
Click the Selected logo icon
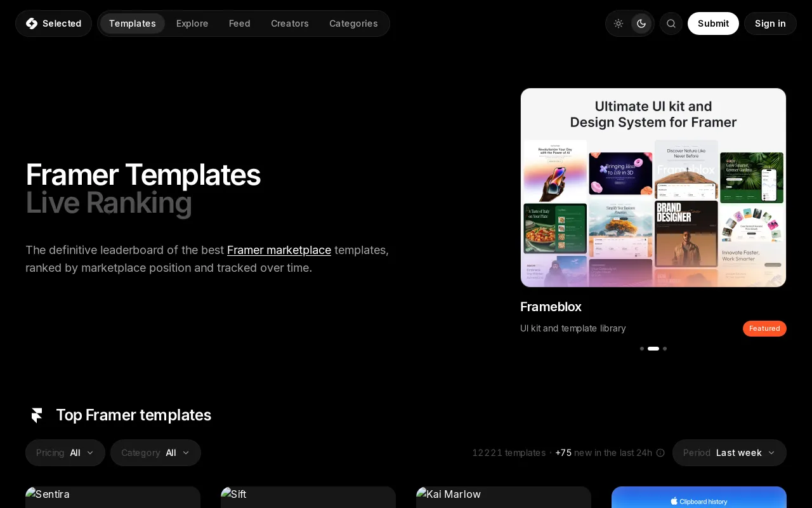click(x=32, y=23)
